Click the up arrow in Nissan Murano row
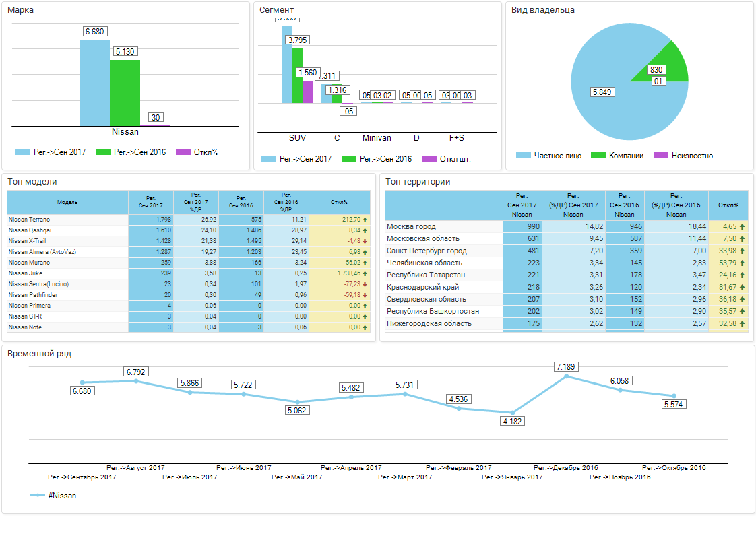 [x=365, y=263]
